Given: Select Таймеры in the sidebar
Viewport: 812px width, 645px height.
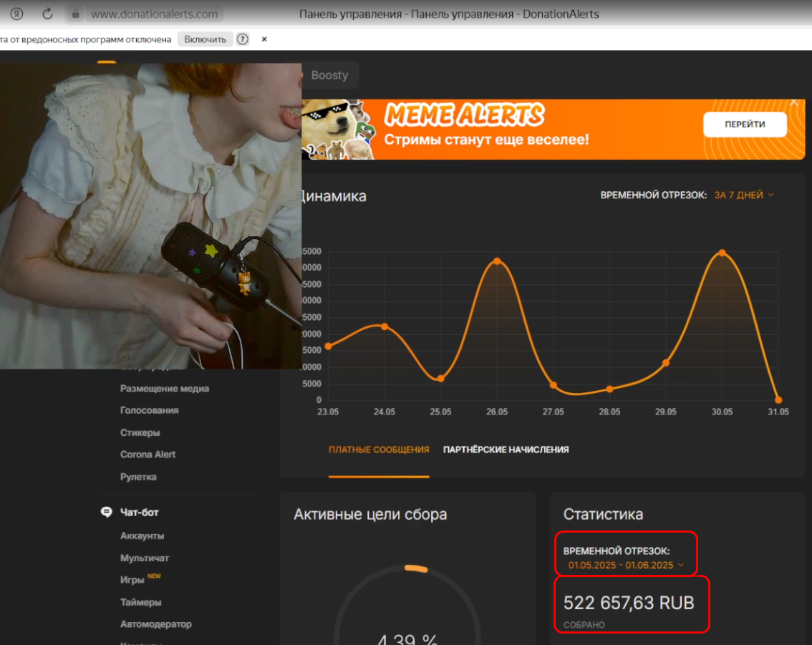Looking at the screenshot, I should coord(141,602).
